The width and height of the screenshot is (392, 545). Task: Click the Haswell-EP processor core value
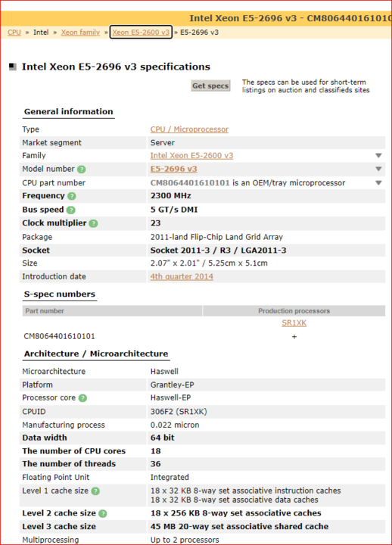coord(170,397)
